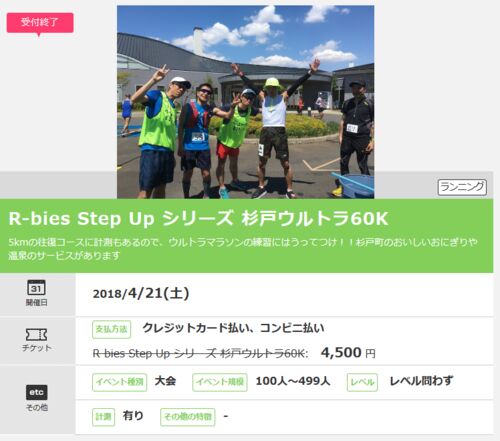
Task: Click クレジットカード払い、コンビニ払い payment text
Action: tap(233, 328)
